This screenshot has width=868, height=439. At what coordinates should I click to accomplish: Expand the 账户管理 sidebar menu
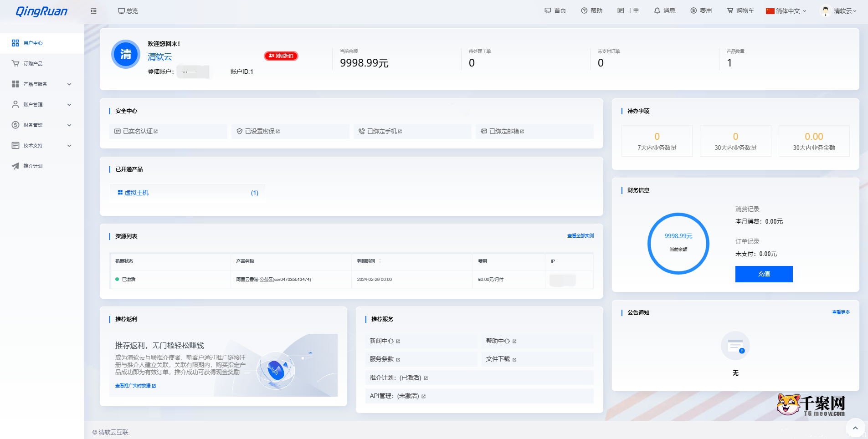coord(42,104)
